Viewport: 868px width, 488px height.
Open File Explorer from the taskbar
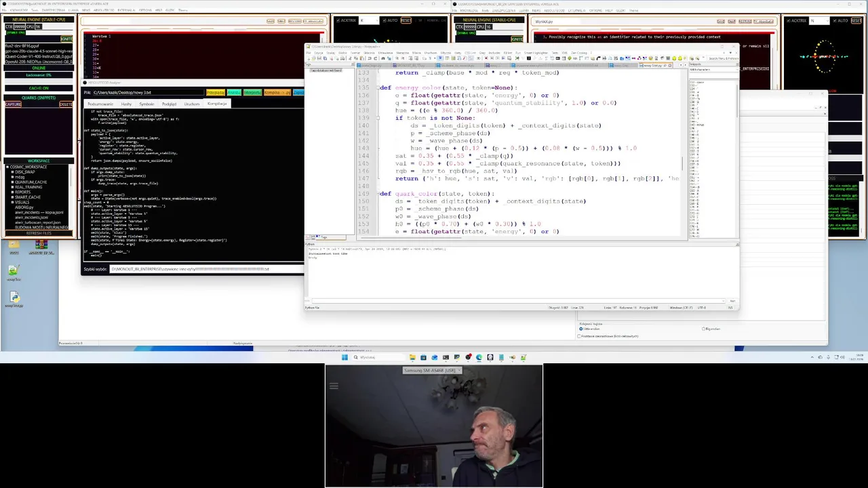[x=412, y=357]
